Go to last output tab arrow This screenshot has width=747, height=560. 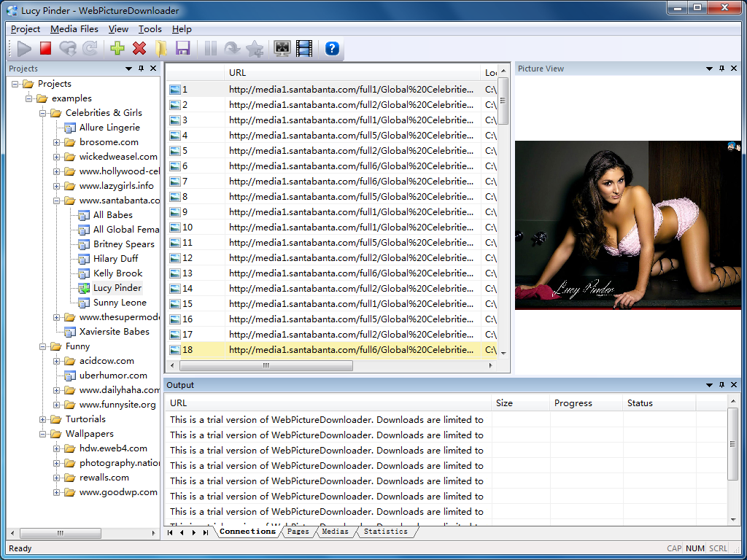[206, 532]
